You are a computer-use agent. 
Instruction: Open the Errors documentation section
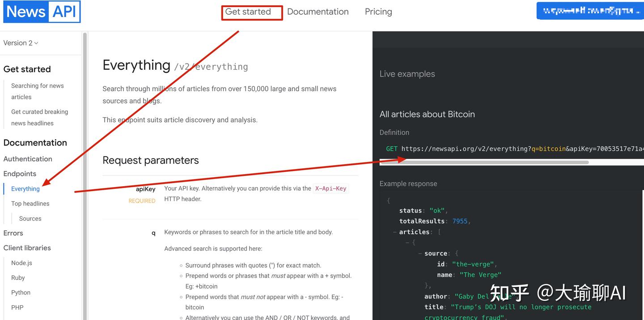coord(13,233)
